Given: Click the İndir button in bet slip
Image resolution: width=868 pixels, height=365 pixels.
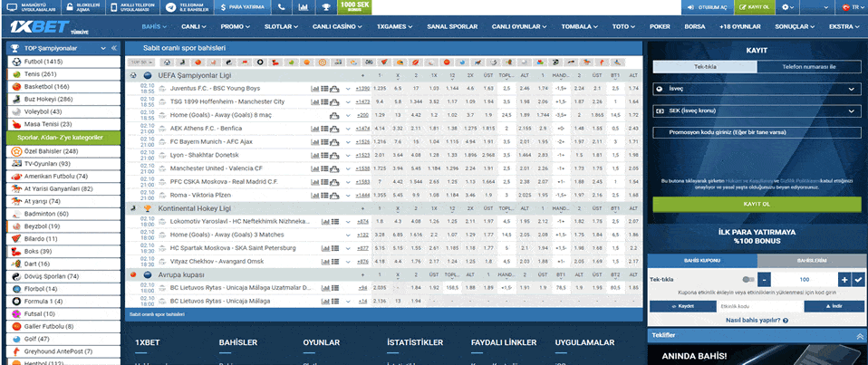Looking at the screenshot, I should coord(834,306).
